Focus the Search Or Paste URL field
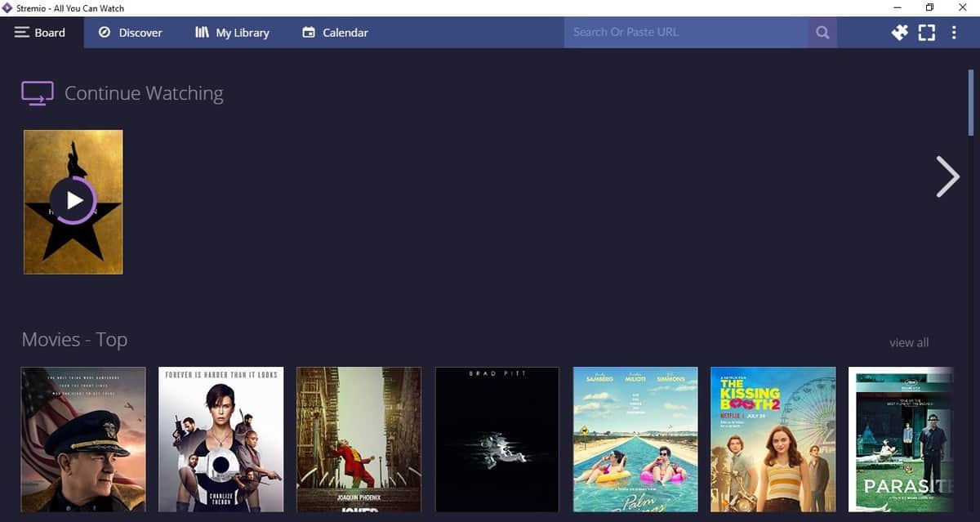Screen dimensions: 980x522 [686, 33]
